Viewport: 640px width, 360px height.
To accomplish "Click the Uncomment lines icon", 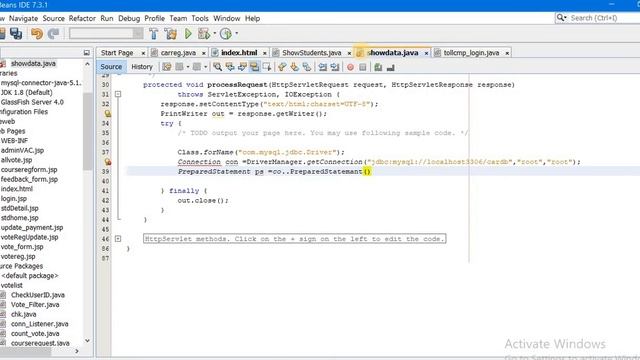I will tap(390, 67).
